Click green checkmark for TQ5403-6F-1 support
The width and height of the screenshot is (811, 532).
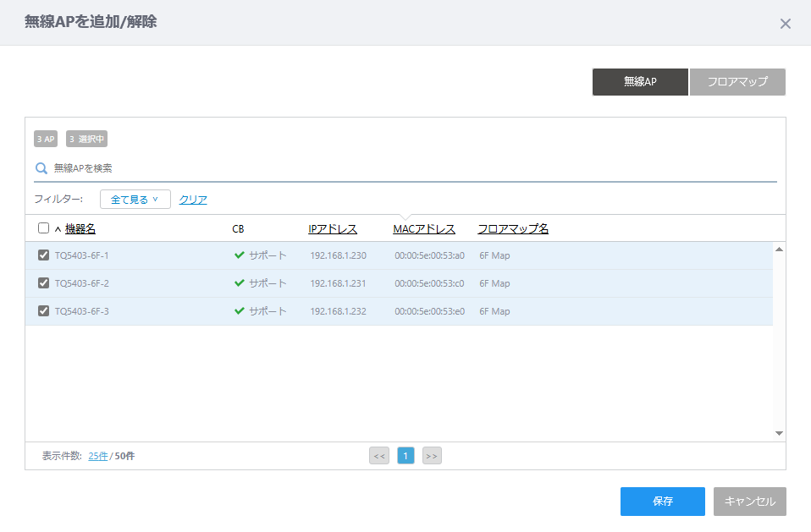point(239,255)
